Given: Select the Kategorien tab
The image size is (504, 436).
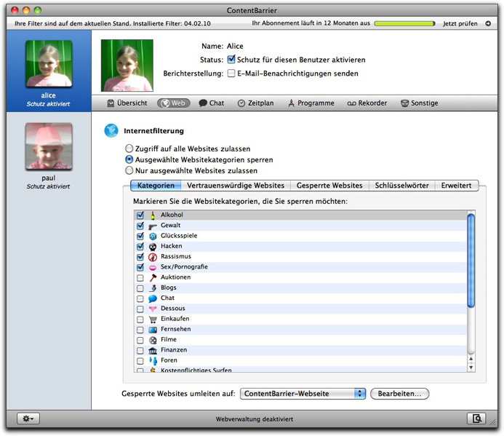Looking at the screenshot, I should (x=156, y=186).
